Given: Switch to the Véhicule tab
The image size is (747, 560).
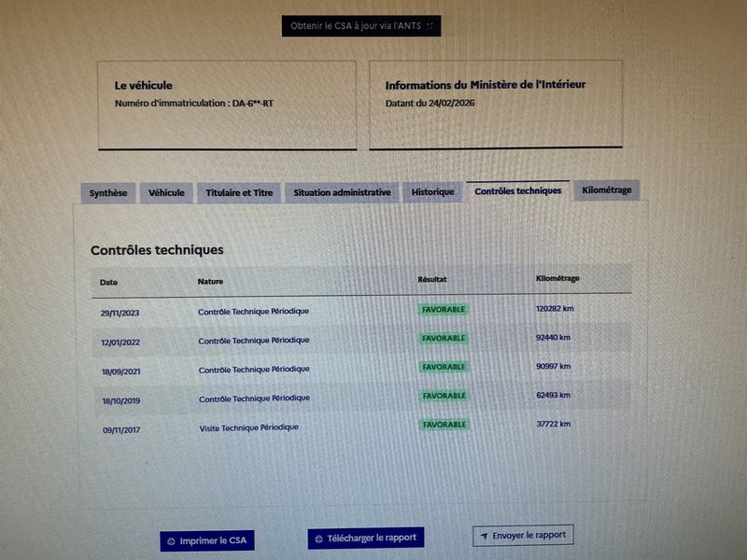Looking at the screenshot, I should (x=166, y=193).
